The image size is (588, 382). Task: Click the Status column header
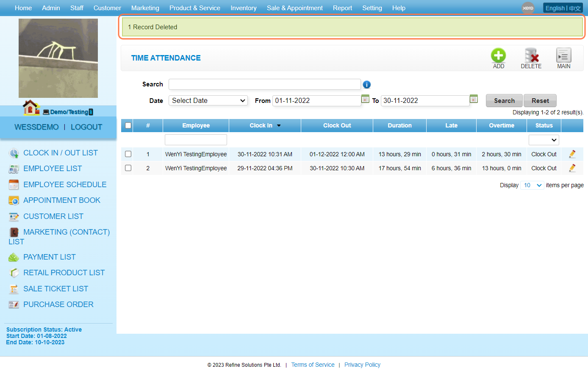(544, 125)
